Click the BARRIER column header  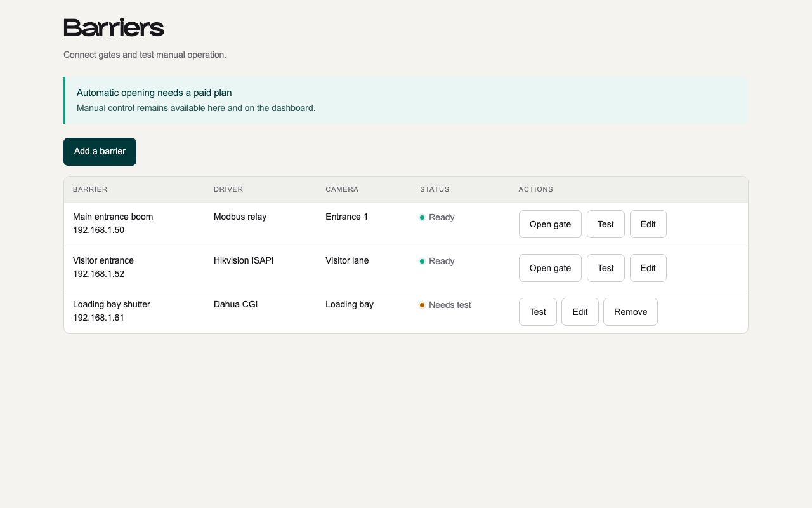coord(90,189)
